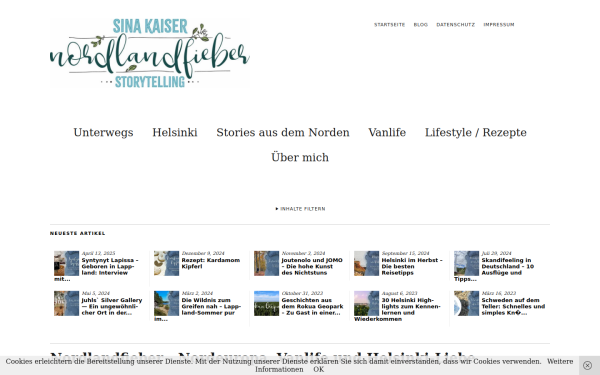Click thumbnail of Helsinki im Herbst article

tap(366, 263)
